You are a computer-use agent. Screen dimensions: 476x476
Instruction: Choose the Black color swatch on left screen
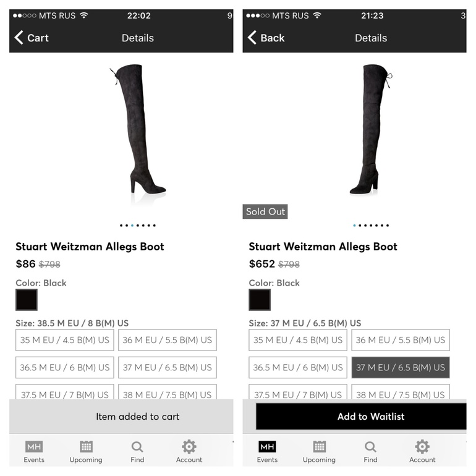coord(27,300)
